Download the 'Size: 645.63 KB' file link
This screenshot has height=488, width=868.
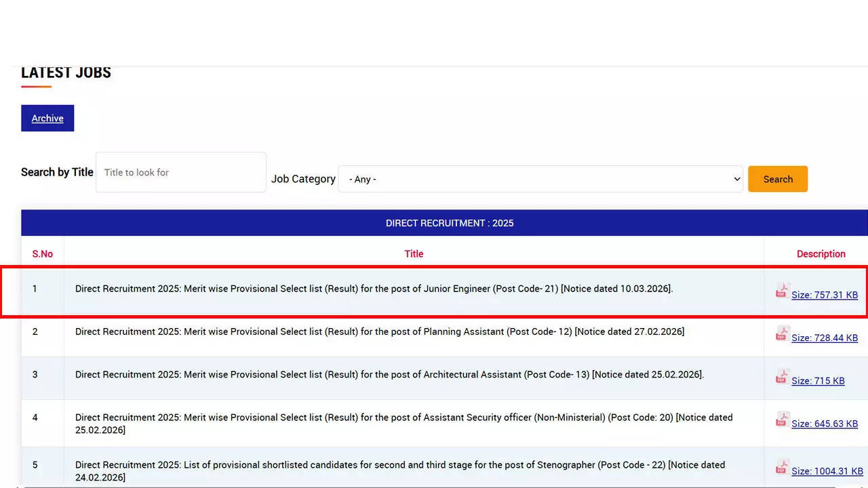tap(825, 424)
